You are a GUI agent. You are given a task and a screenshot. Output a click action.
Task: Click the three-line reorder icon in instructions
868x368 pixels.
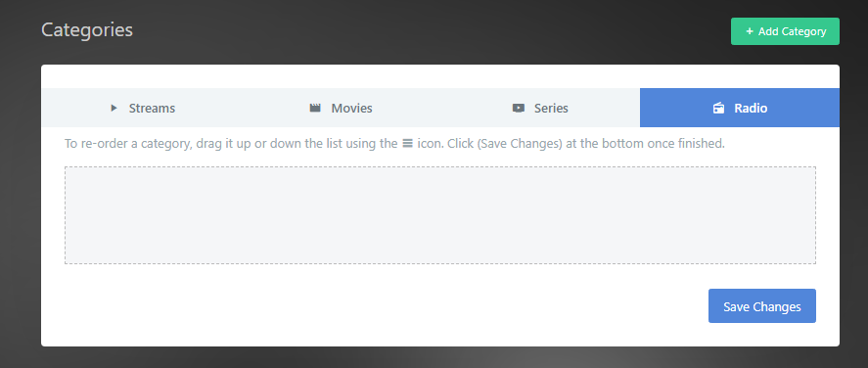(x=407, y=144)
